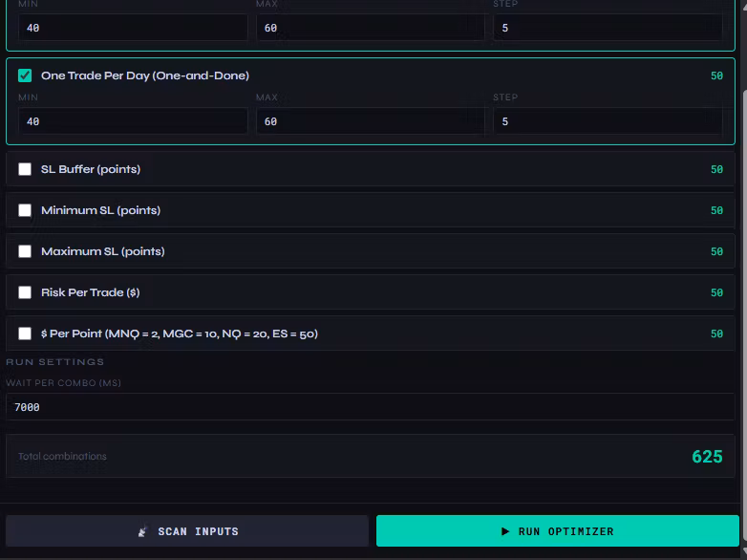Check the Maximum SL (points) option
Image resolution: width=747 pixels, height=560 pixels.
click(25, 251)
